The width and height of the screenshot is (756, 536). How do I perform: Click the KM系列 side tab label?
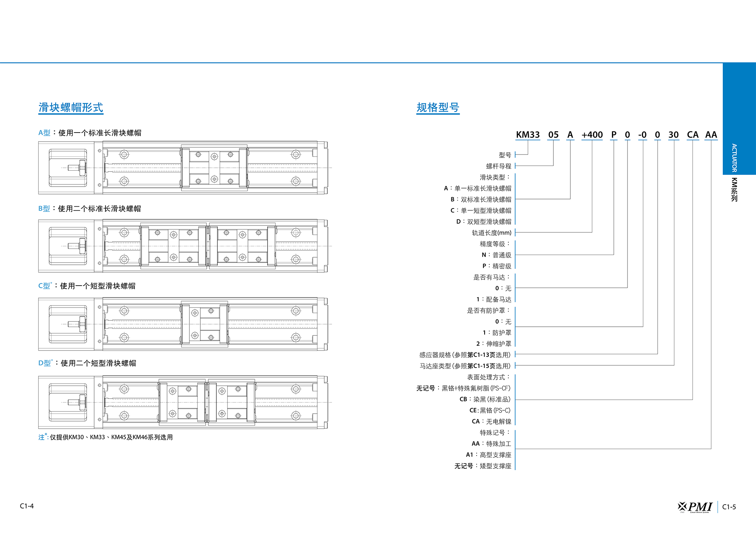tap(734, 190)
